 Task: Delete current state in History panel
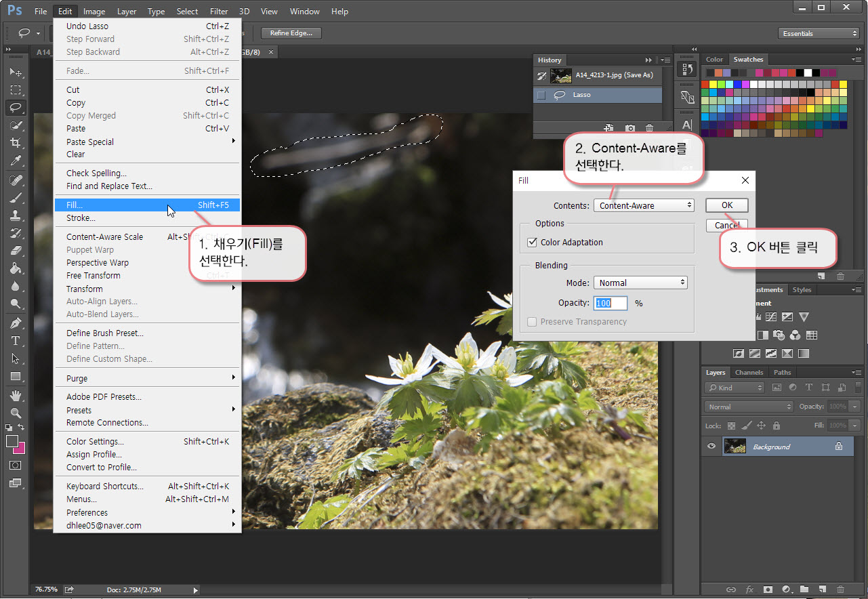(x=649, y=128)
